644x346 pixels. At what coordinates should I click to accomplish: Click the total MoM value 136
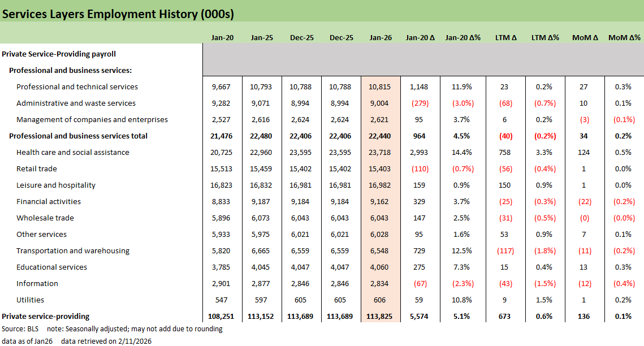[584, 317]
